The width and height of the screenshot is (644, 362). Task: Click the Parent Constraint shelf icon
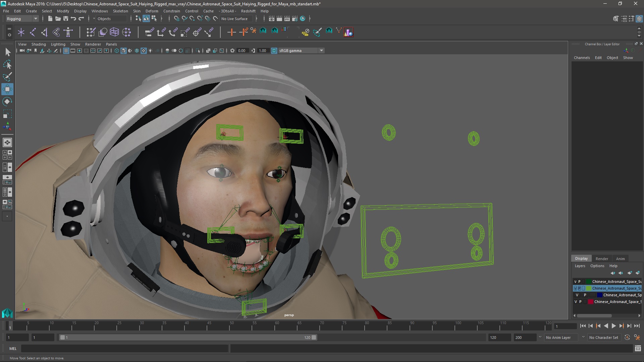[149, 32]
